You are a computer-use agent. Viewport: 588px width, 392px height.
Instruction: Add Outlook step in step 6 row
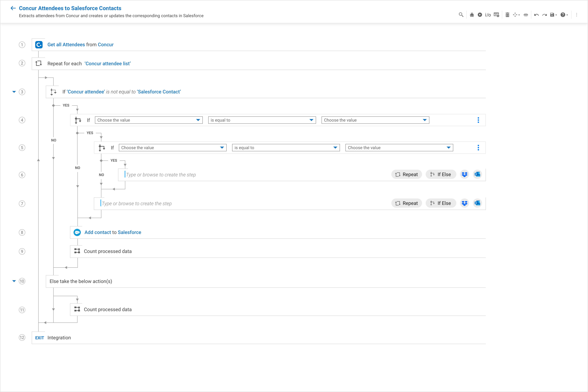(x=477, y=174)
